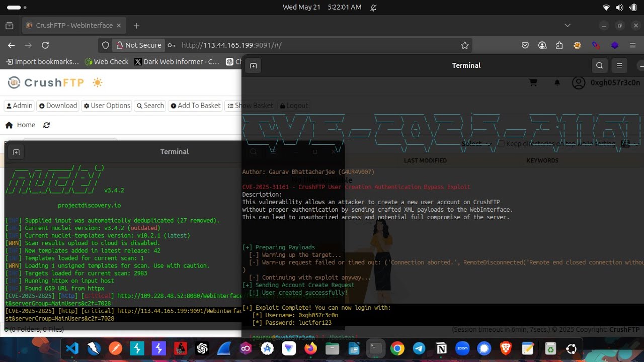Open the clock and calendar menu
This screenshot has width=644, height=362.
(x=322, y=7)
